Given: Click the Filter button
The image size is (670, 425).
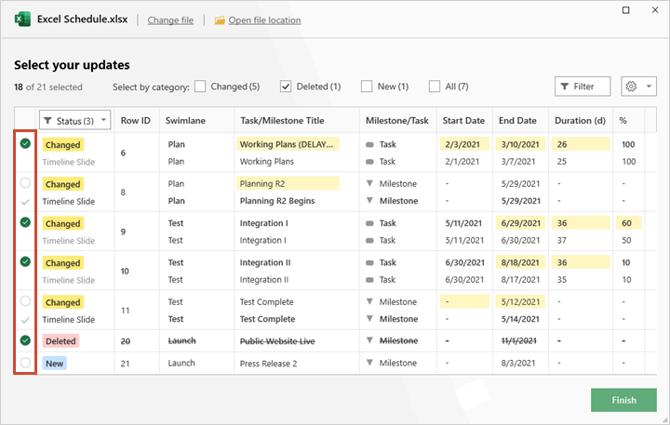Looking at the screenshot, I should (582, 87).
